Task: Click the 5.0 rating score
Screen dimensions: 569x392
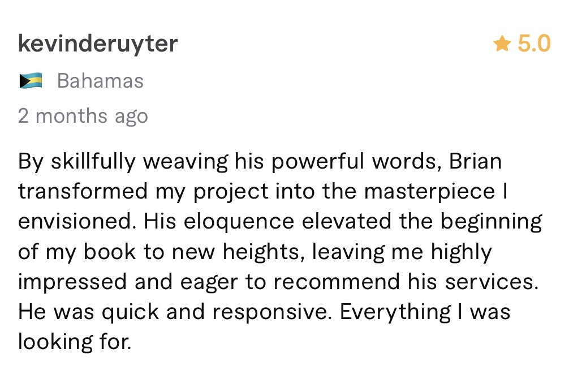Action: 534,44
